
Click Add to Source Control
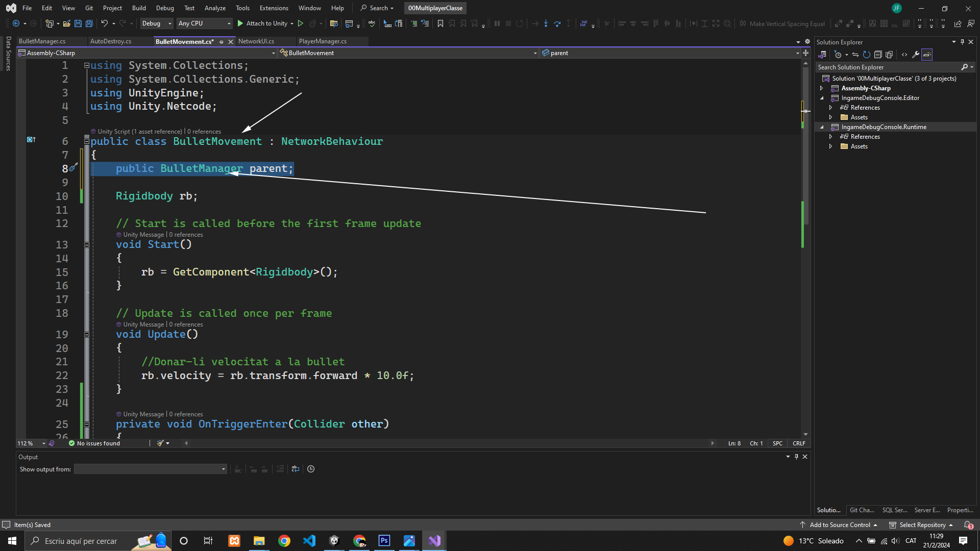click(840, 525)
